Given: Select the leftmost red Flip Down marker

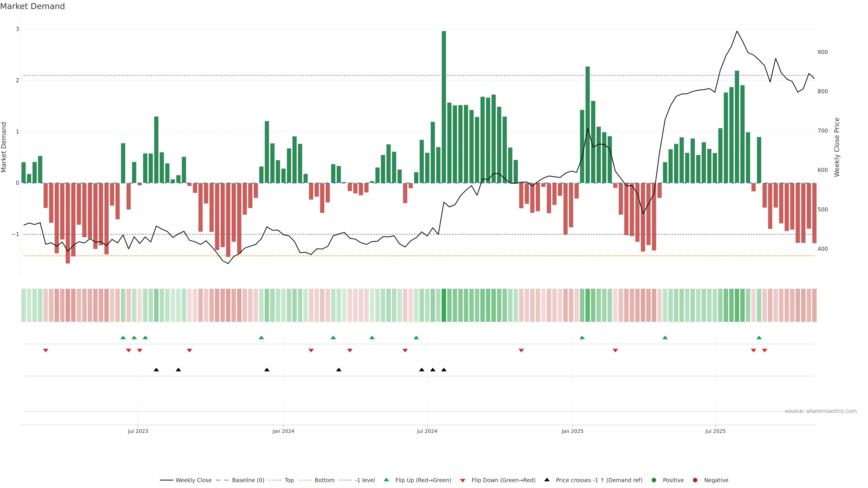Looking at the screenshot, I should tap(45, 351).
